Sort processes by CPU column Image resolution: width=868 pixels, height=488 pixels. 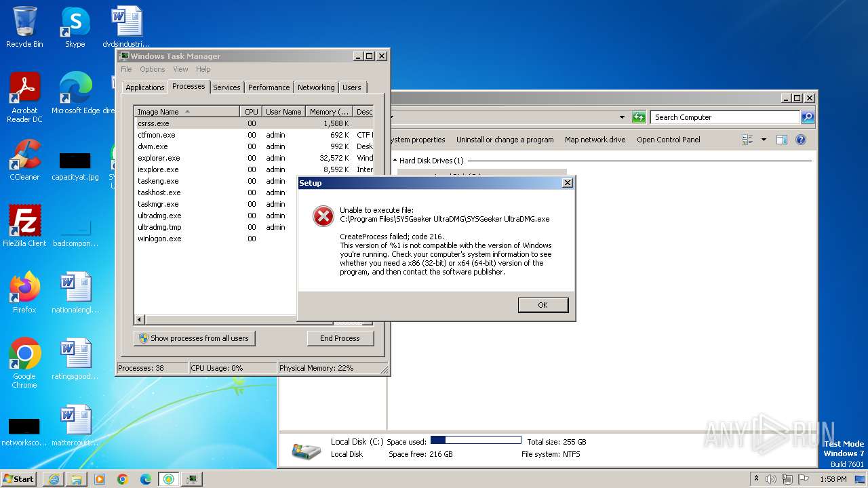[251, 112]
